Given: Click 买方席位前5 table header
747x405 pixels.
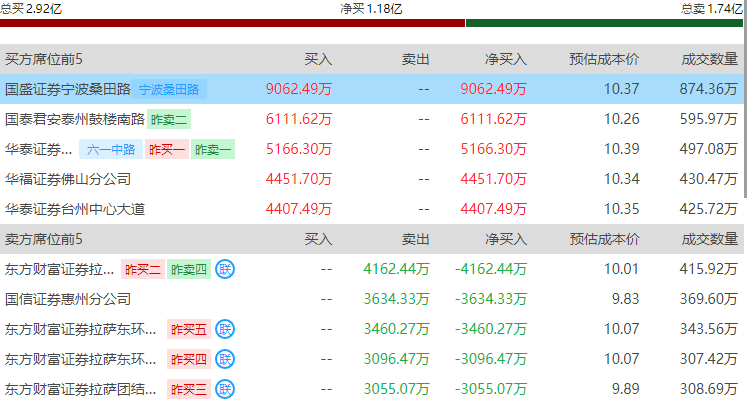Looking at the screenshot, I should [x=44, y=59].
